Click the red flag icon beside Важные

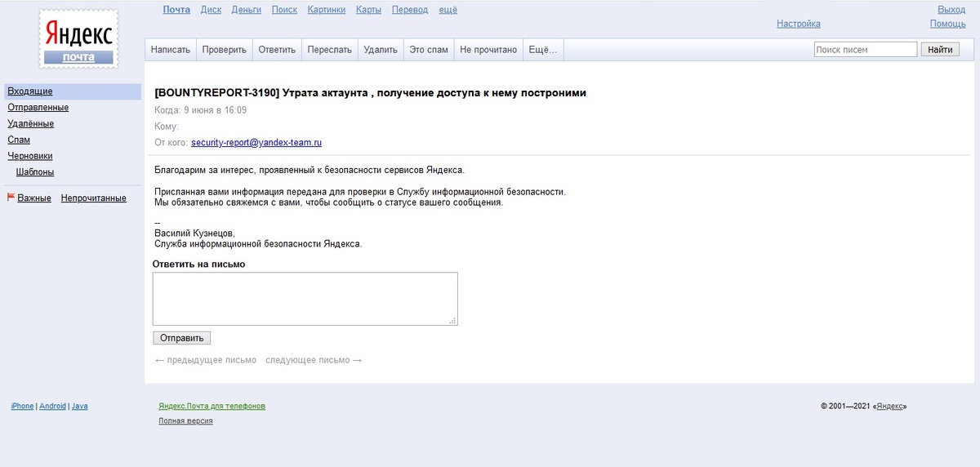point(11,197)
